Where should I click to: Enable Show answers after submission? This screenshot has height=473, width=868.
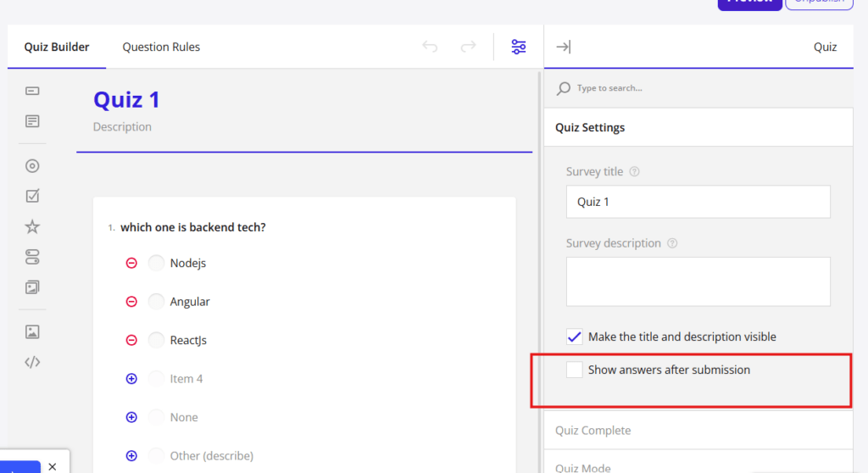pos(575,370)
